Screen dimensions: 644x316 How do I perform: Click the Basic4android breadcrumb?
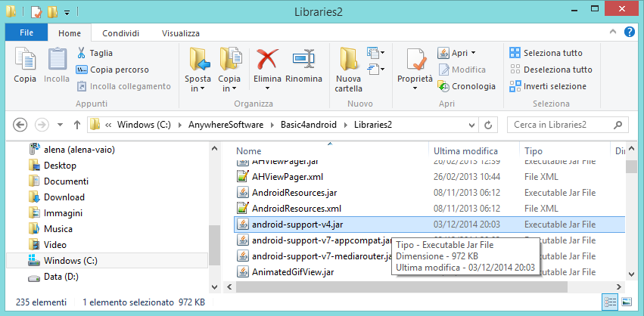[x=309, y=124]
